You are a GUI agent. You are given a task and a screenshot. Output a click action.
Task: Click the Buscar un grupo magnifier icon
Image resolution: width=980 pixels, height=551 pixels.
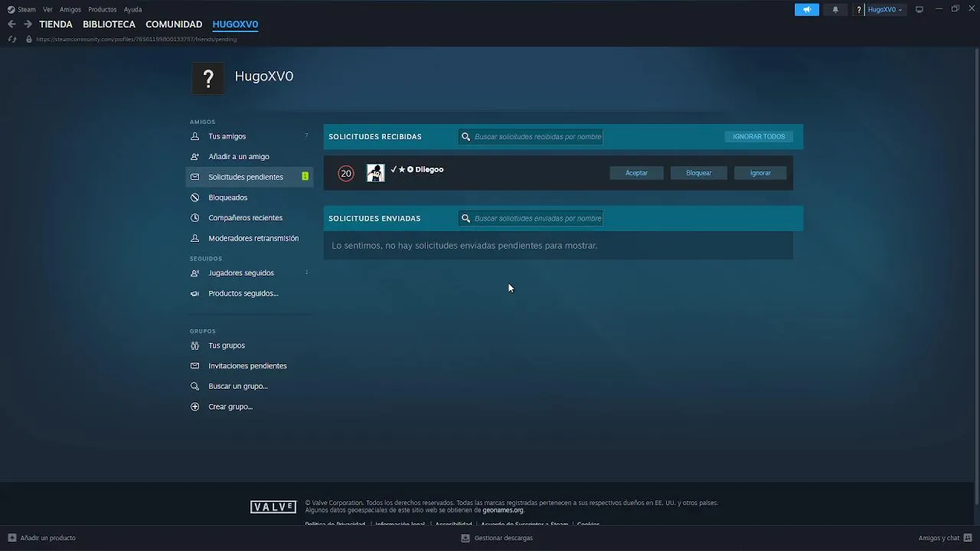[x=194, y=386]
